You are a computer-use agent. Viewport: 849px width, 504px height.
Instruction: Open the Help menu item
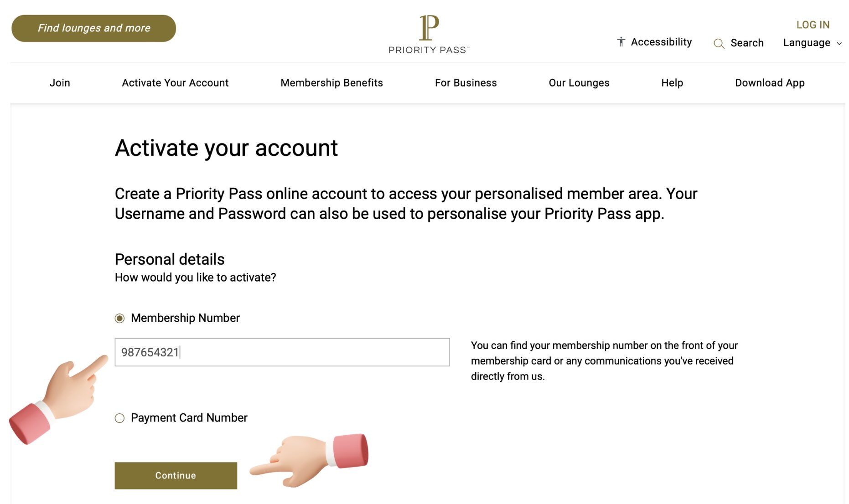672,82
